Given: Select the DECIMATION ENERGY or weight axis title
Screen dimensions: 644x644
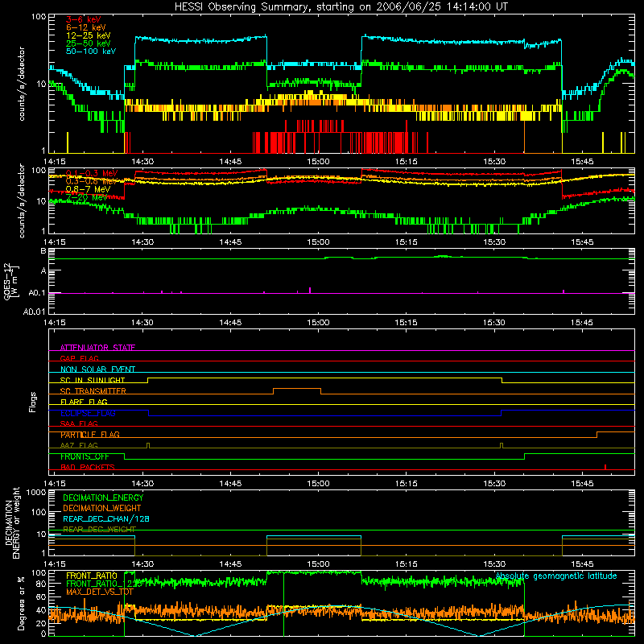Looking at the screenshot, I should click(x=12, y=522).
